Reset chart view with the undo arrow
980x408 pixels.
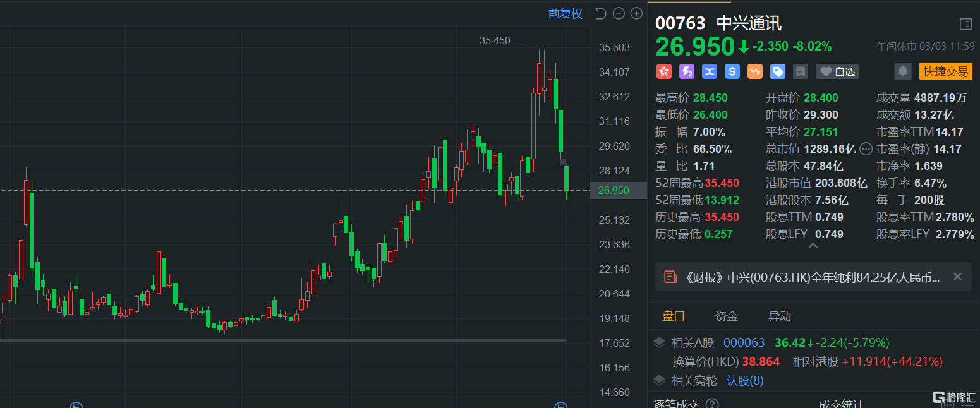pyautogui.click(x=601, y=13)
